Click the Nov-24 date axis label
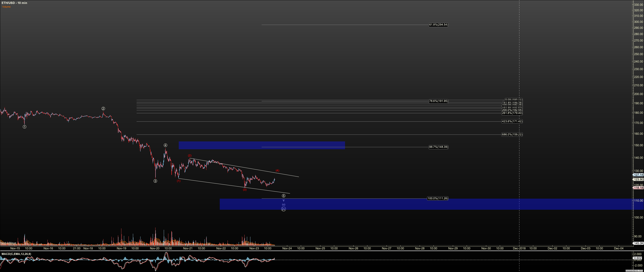This screenshot has height=272, width=644. [x=287, y=248]
